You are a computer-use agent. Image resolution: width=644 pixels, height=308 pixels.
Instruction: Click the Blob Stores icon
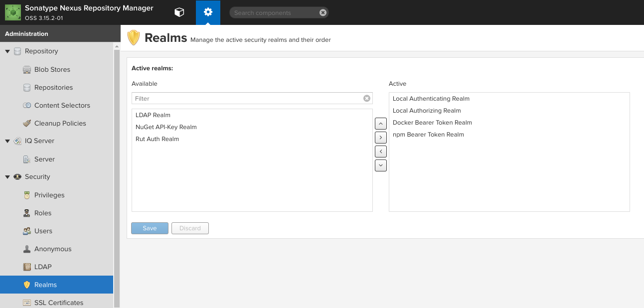pyautogui.click(x=27, y=70)
